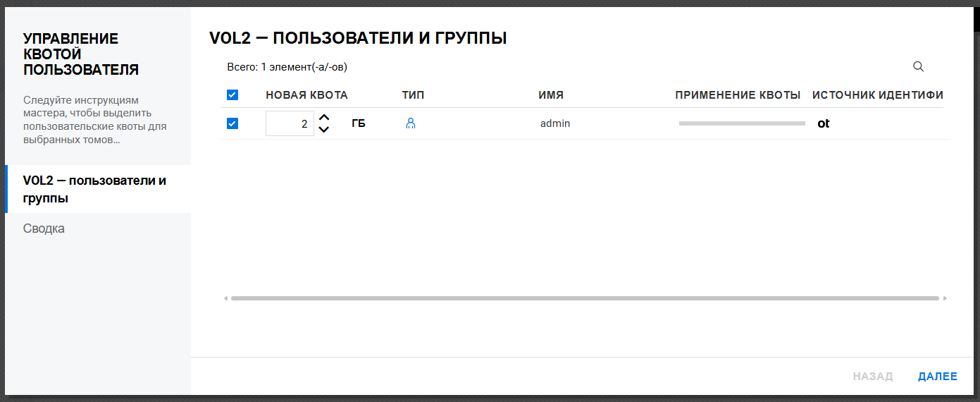Increase the new quota value with up arrow

point(324,118)
